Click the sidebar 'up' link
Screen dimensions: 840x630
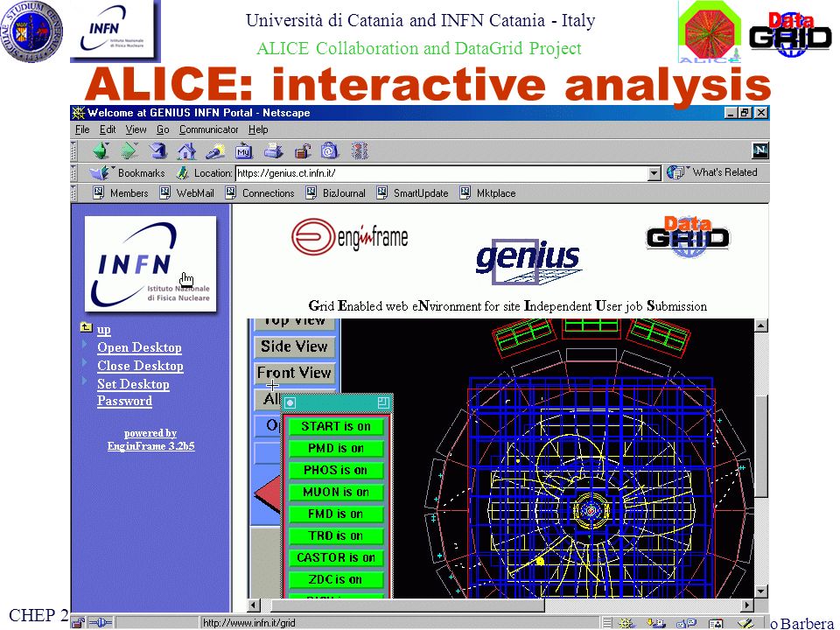(104, 330)
